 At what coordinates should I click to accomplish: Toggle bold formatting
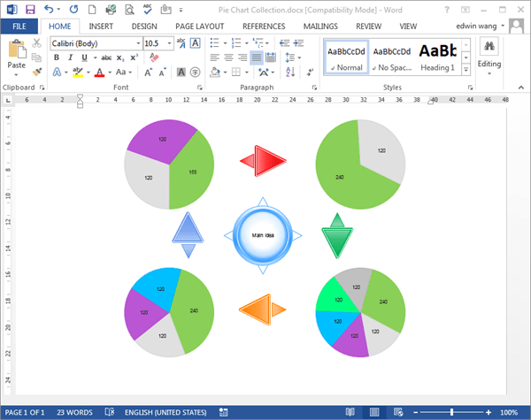tap(57, 57)
